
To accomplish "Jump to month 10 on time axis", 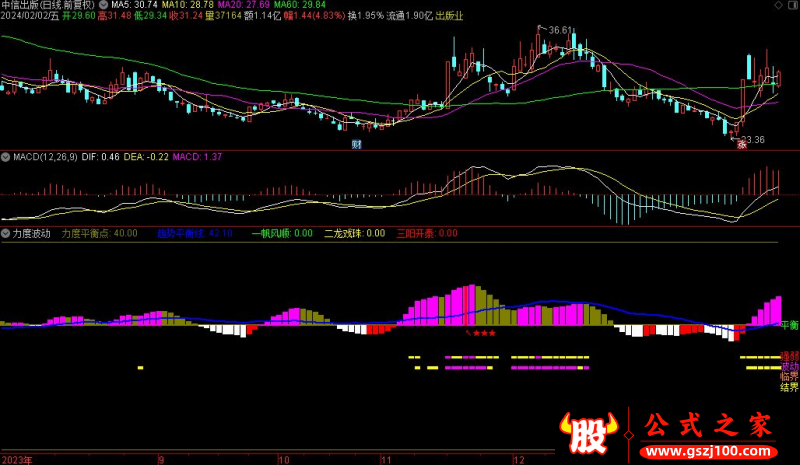I will [284, 460].
